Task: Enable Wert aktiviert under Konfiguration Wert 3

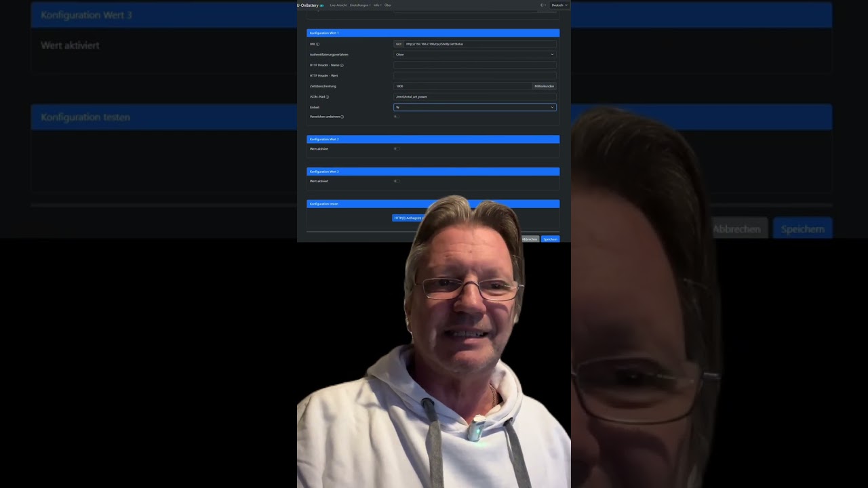Action: coord(397,181)
